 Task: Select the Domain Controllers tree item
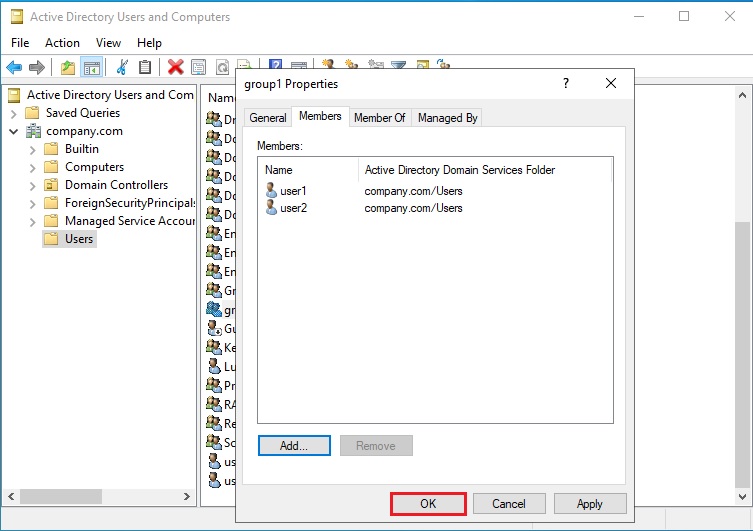pos(116,185)
